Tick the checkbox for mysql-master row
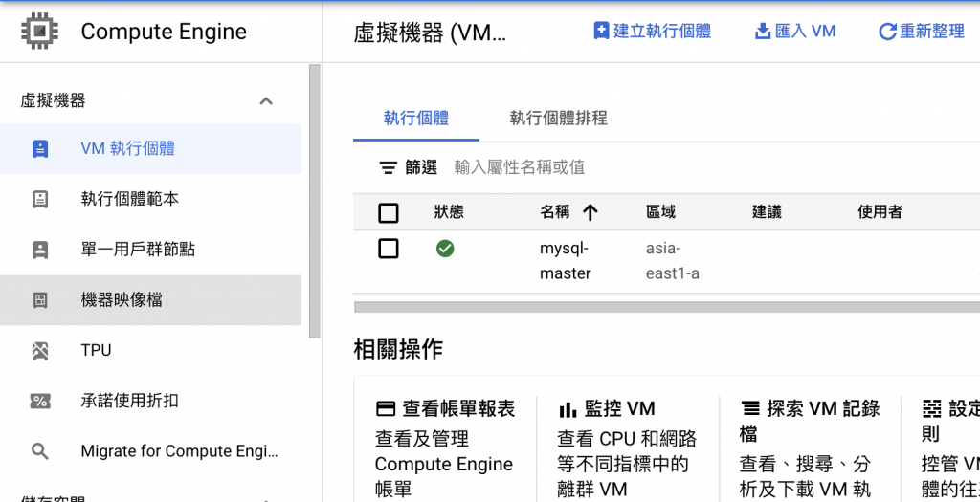Screen dimensions: 980x502 pyautogui.click(x=389, y=249)
